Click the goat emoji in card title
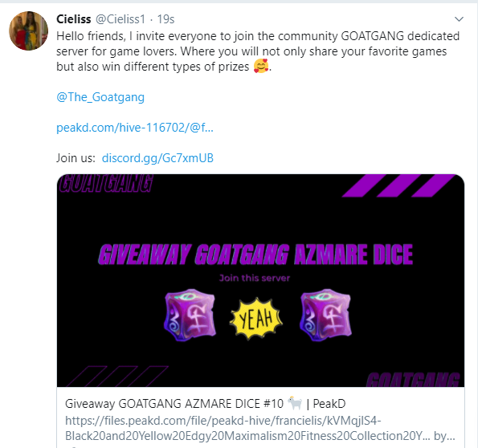Screen dimensions: 478x448 pos(295,403)
